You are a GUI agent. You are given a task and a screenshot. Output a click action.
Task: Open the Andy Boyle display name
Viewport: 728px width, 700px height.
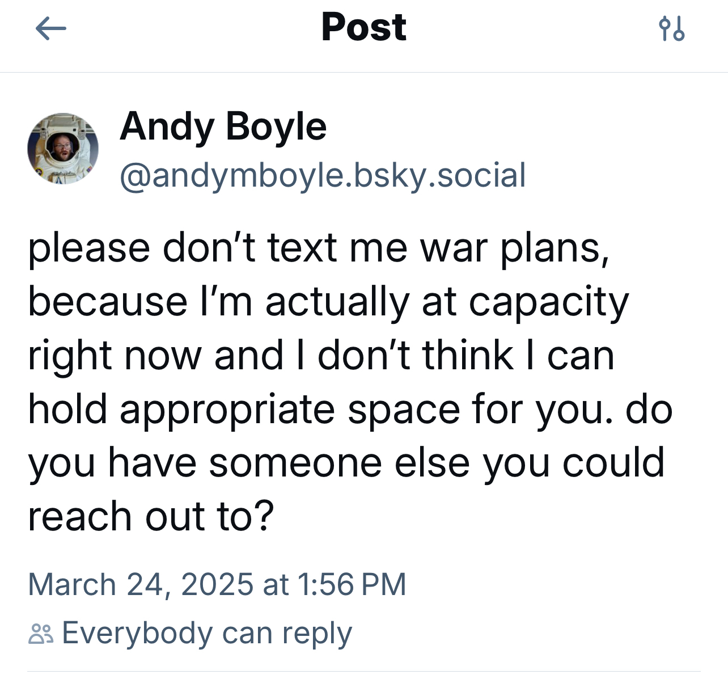pos(223,126)
